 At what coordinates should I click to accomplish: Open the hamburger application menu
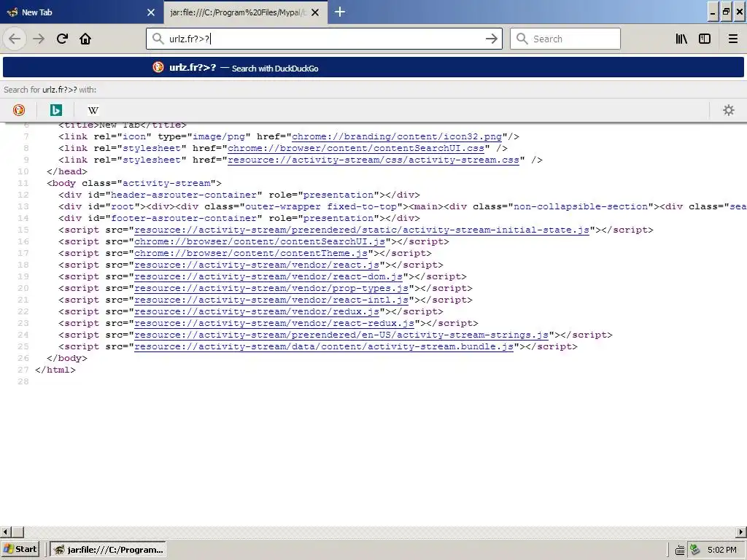(732, 39)
